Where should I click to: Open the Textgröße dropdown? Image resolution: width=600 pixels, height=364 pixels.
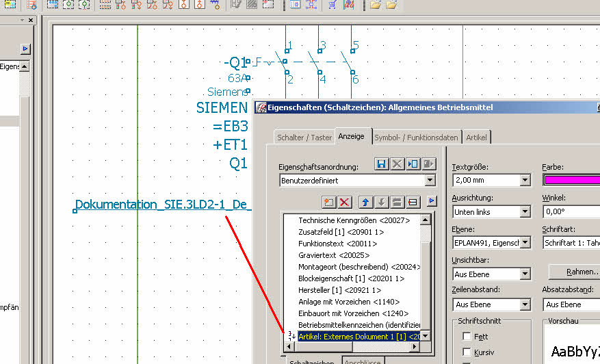click(525, 180)
